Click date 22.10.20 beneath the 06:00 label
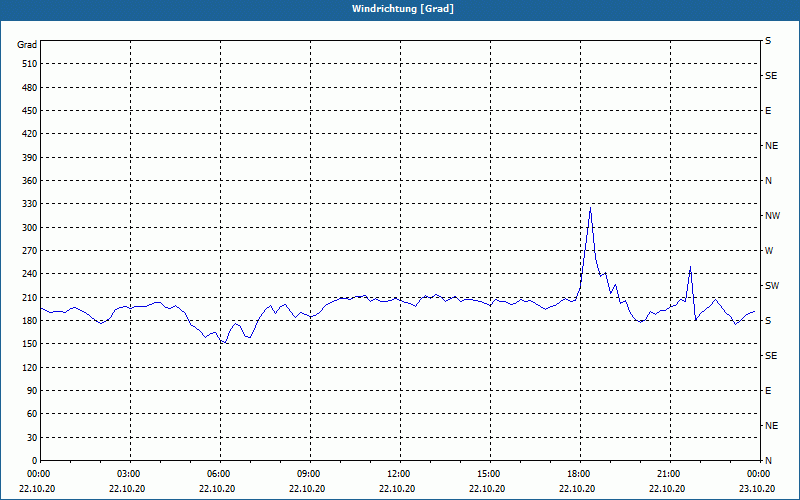The image size is (800, 500). (x=218, y=489)
